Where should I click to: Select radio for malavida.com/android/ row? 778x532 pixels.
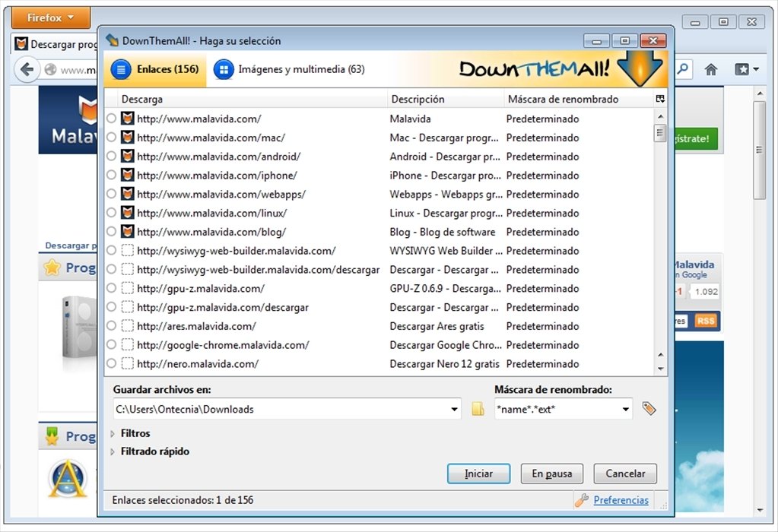(x=112, y=156)
